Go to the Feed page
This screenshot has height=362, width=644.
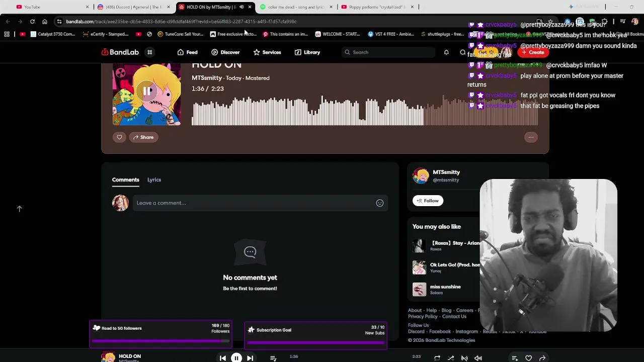coord(187,52)
